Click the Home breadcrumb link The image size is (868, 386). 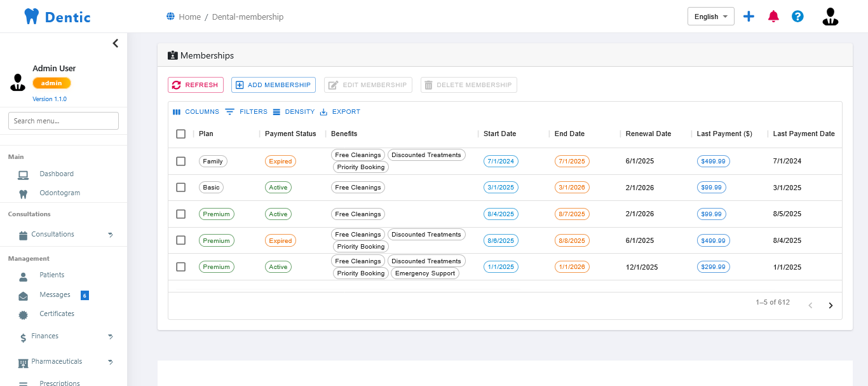pos(189,17)
